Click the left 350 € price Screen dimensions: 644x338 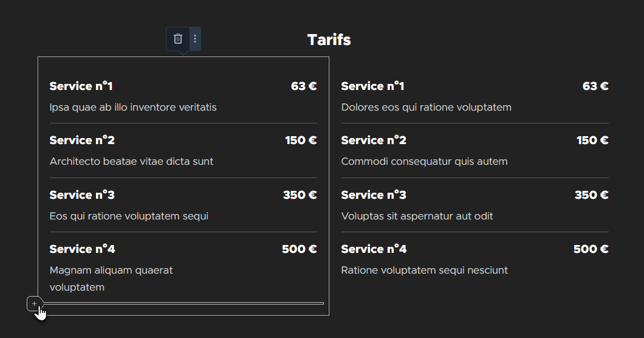coord(300,195)
